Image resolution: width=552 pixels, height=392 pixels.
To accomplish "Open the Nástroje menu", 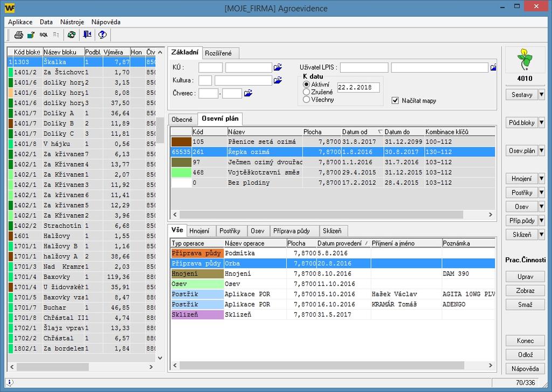I will (72, 22).
